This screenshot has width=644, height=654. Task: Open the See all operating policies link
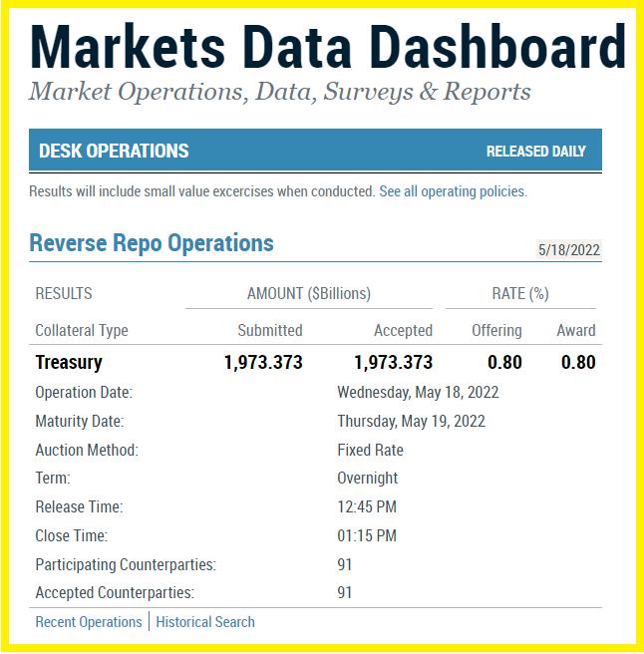tap(453, 191)
